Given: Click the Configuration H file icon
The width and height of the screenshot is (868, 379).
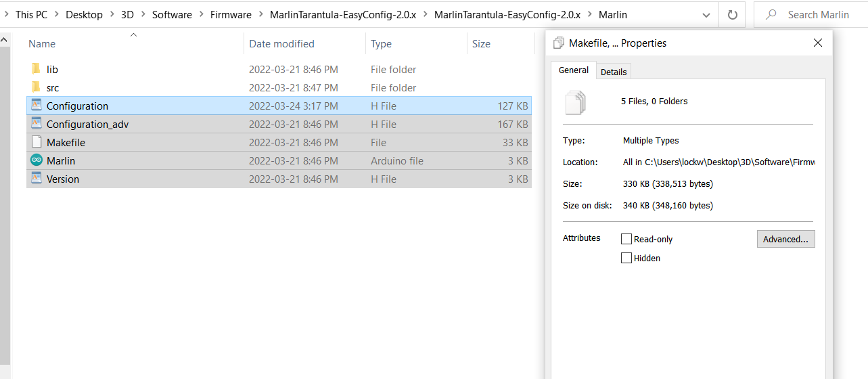Looking at the screenshot, I should (37, 106).
